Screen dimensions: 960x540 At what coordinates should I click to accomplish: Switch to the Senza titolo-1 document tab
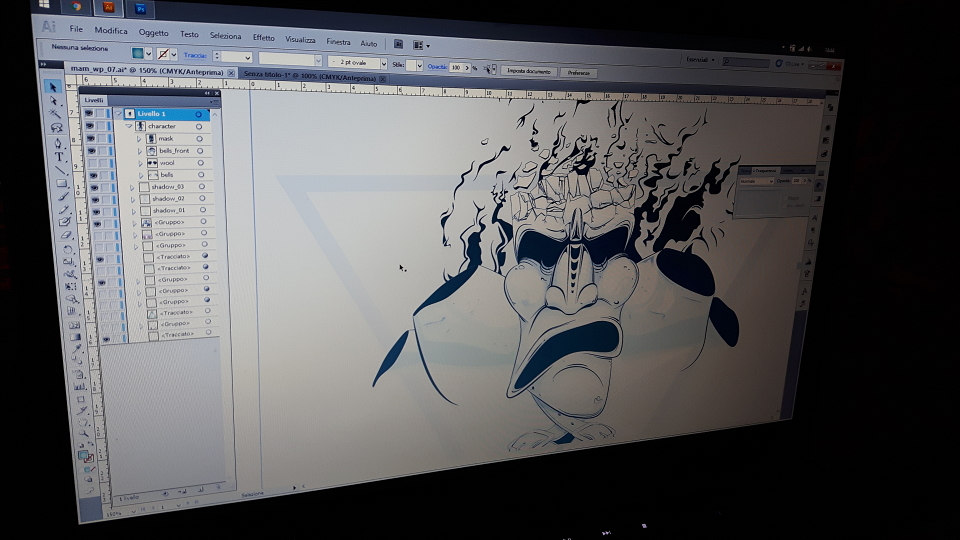pos(310,77)
